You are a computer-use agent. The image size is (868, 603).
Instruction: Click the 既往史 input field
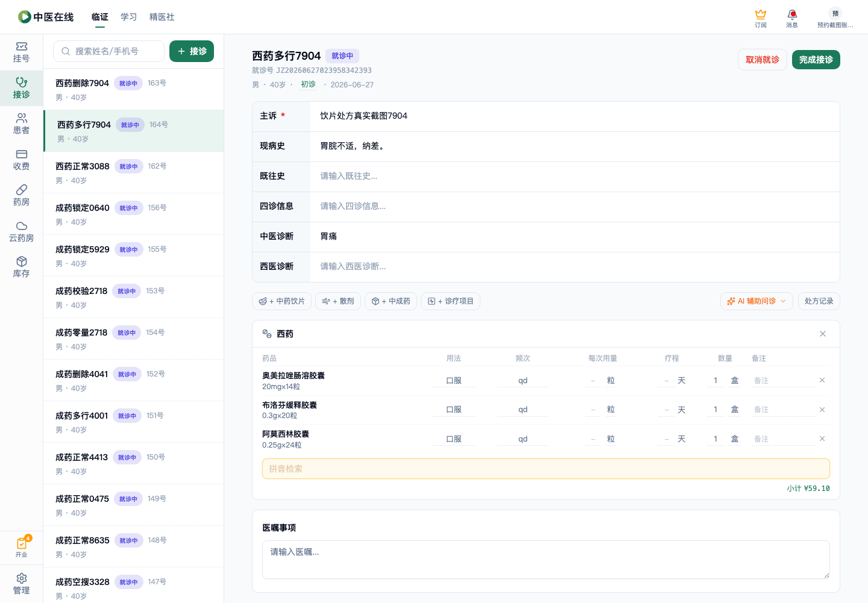click(x=574, y=177)
